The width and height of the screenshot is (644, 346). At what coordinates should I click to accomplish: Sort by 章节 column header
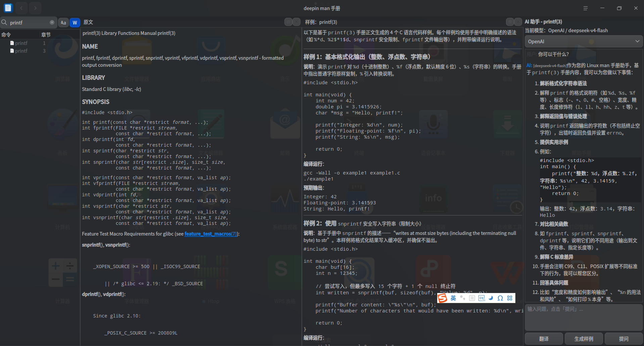click(x=59, y=35)
